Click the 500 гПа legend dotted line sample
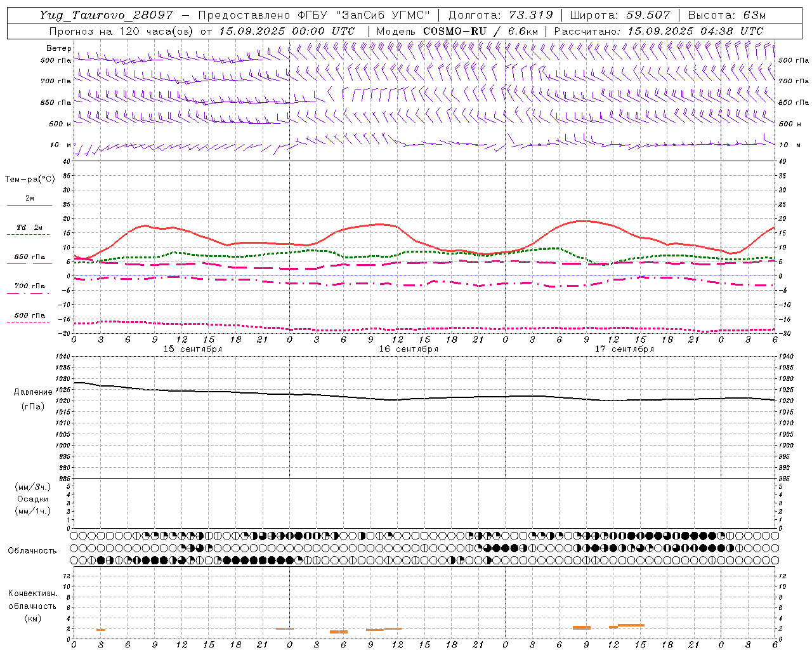Screen dimensions: 812x650 28,323
